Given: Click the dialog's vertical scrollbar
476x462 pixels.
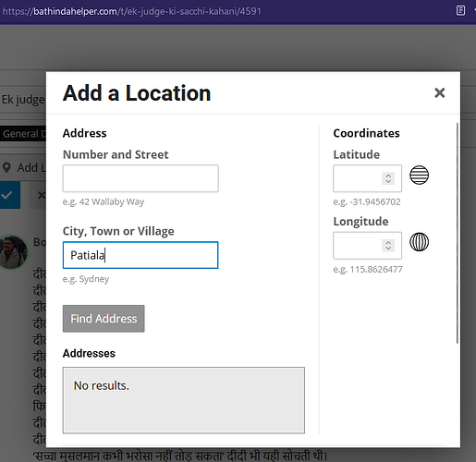Looking at the screenshot, I should tap(458, 233).
